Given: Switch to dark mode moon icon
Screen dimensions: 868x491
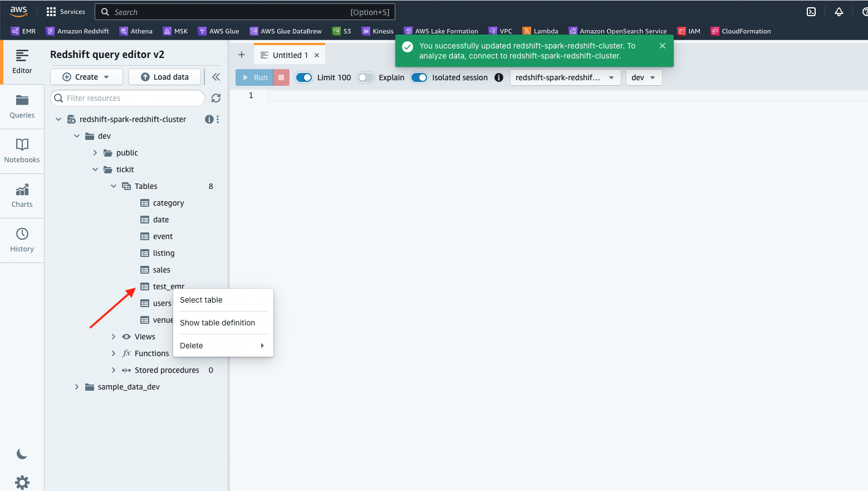Looking at the screenshot, I should [22, 454].
